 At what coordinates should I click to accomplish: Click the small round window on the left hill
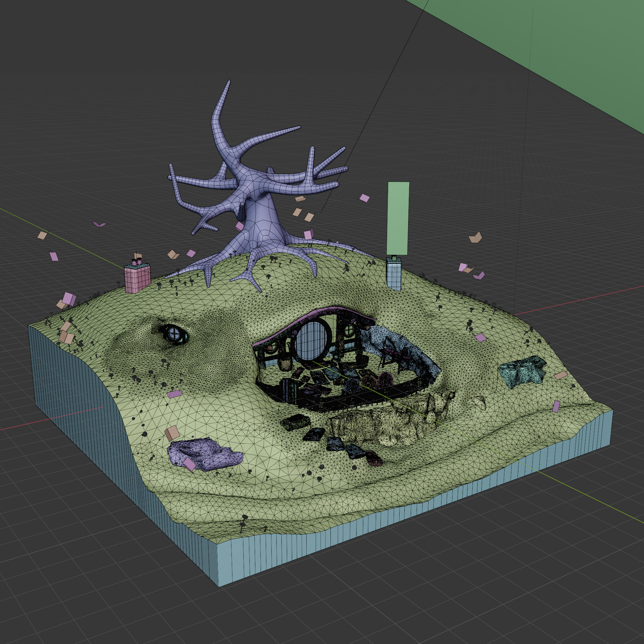click(175, 333)
